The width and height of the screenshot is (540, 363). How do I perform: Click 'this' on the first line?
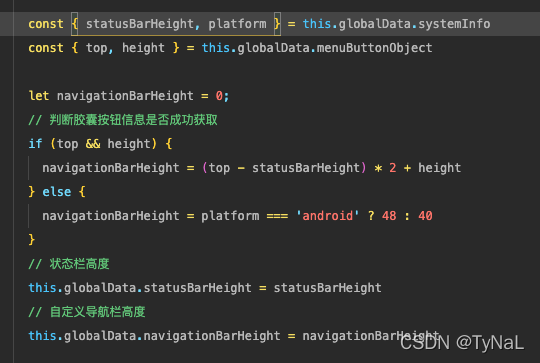pos(317,24)
